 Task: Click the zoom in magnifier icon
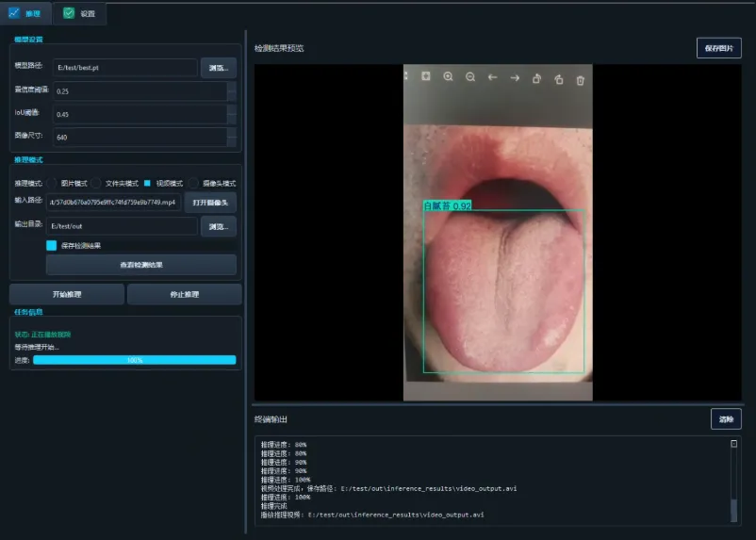[448, 76]
